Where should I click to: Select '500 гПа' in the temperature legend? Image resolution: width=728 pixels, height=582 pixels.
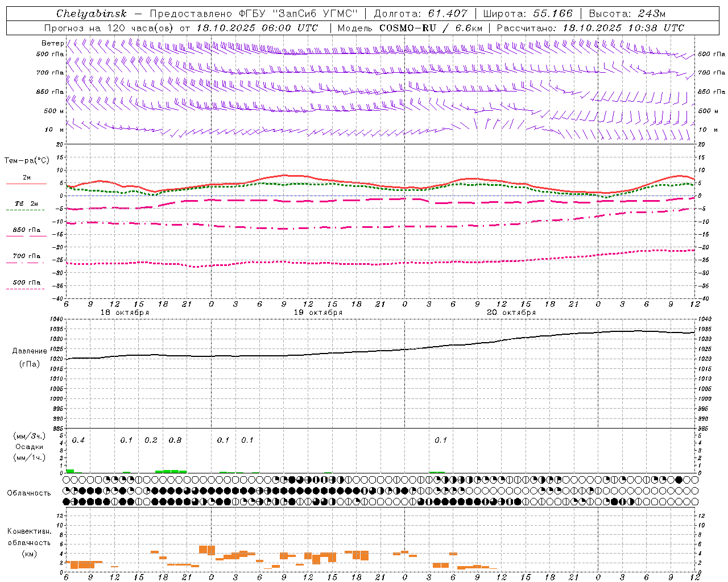(x=27, y=282)
